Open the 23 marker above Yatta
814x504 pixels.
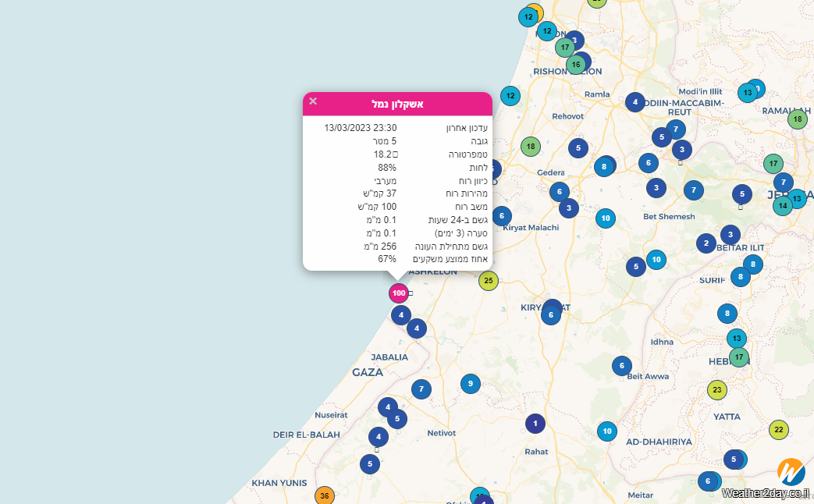click(717, 389)
